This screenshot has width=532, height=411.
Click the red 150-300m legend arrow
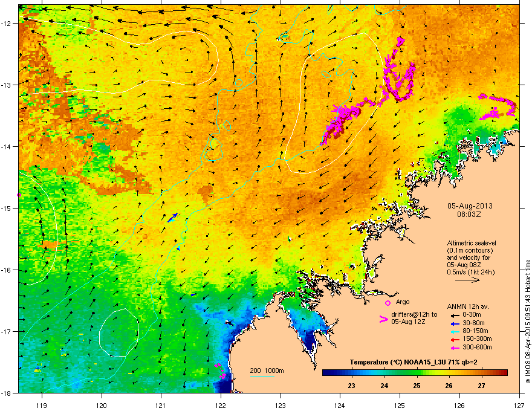coord(455,340)
